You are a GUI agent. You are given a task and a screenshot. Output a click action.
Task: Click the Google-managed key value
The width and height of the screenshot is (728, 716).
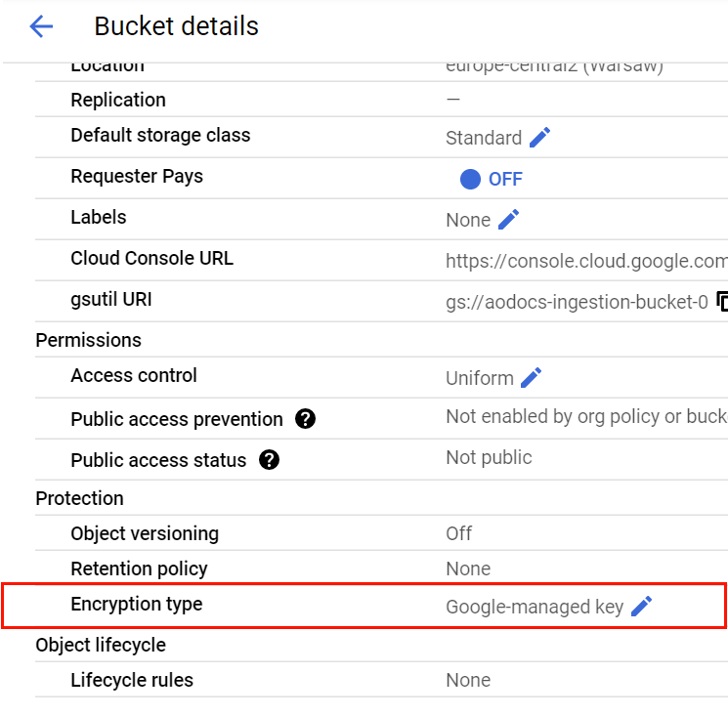coord(534,607)
